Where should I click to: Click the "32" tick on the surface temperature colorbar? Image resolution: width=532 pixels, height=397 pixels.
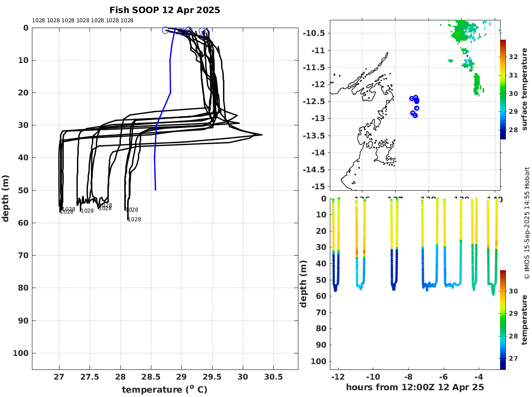point(513,57)
